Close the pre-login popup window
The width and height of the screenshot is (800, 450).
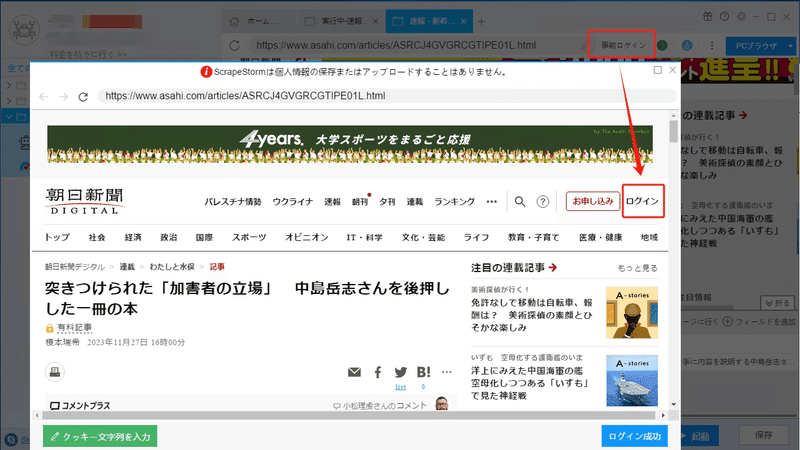[672, 70]
